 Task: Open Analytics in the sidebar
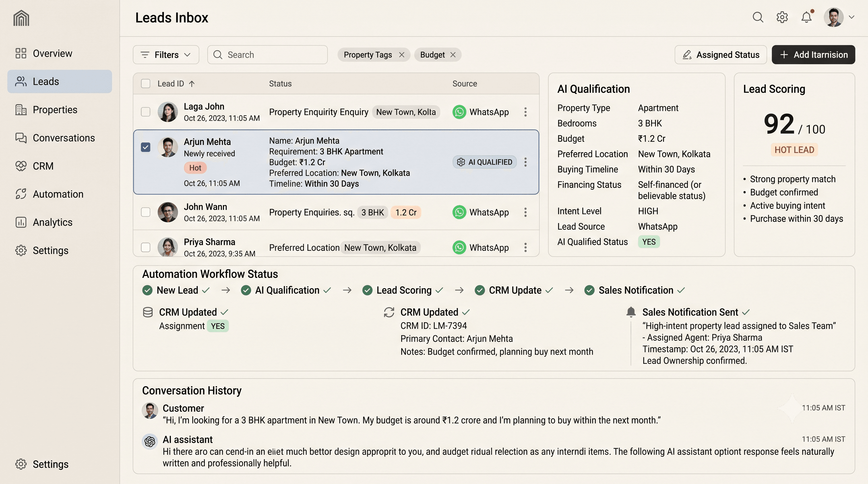click(x=60, y=222)
